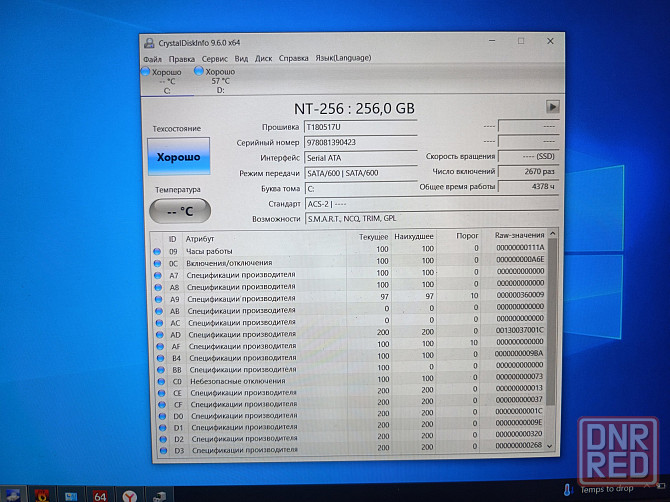Viewport: 670px width, 502px height.
Task: Click the status dot for attribute C0
Action: pyautogui.click(x=161, y=382)
